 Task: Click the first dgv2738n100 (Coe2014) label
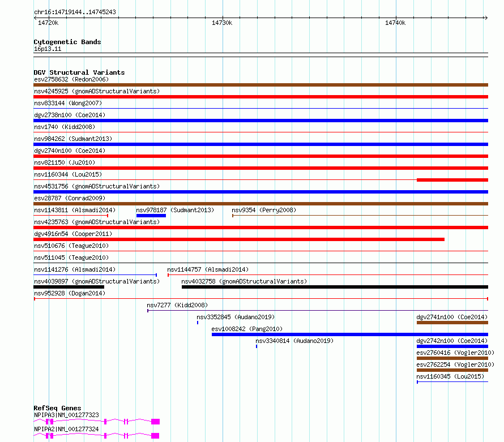click(x=70, y=115)
